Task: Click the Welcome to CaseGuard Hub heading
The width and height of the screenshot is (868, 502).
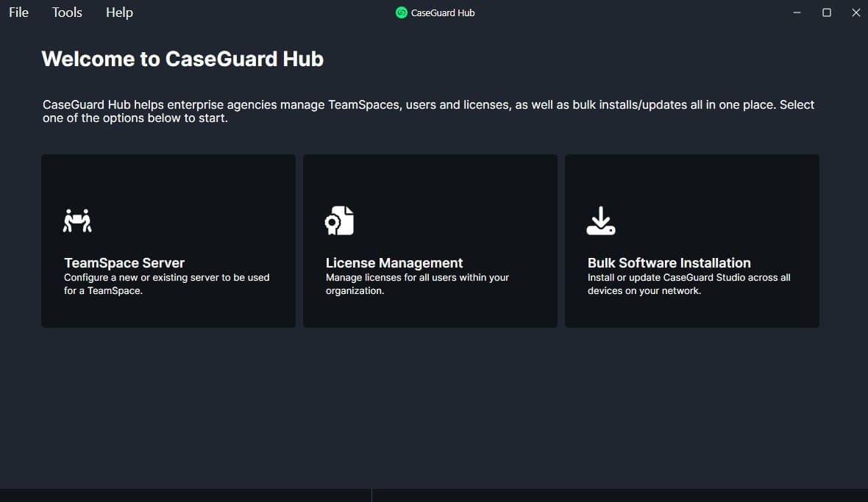Action: [x=182, y=59]
